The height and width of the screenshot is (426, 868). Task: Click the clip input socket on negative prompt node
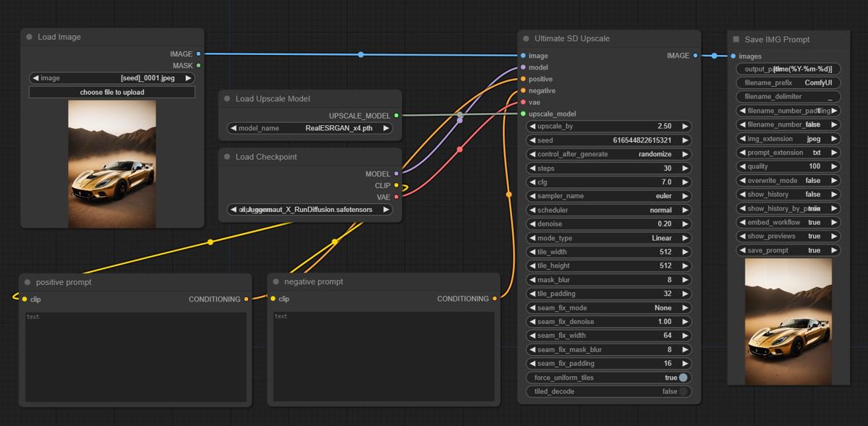[273, 298]
